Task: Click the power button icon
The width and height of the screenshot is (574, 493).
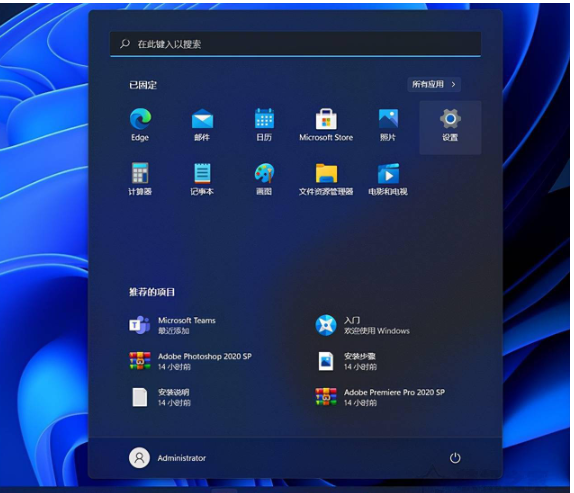Action: 455,458
